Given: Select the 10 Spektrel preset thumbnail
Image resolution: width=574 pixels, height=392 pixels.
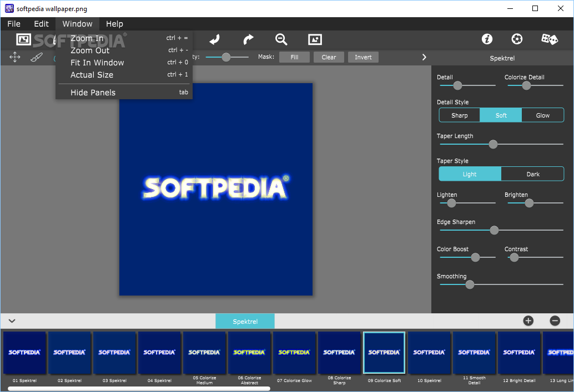Looking at the screenshot, I should coord(429,353).
